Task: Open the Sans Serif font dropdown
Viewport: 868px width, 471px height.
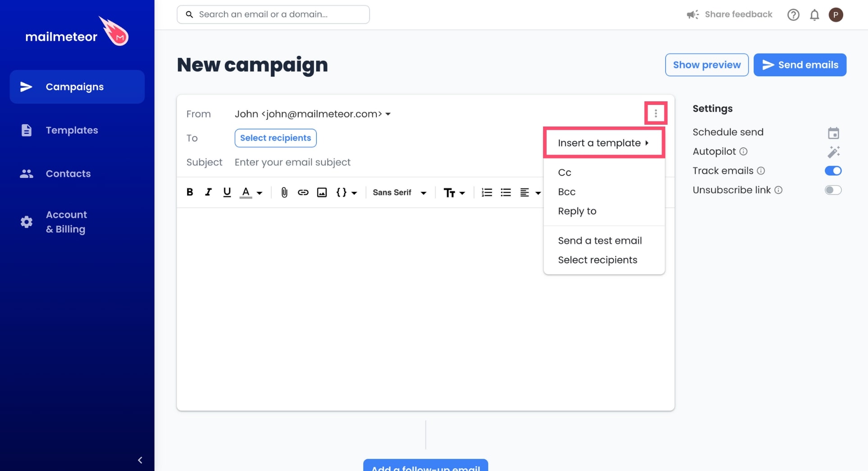Action: 399,192
